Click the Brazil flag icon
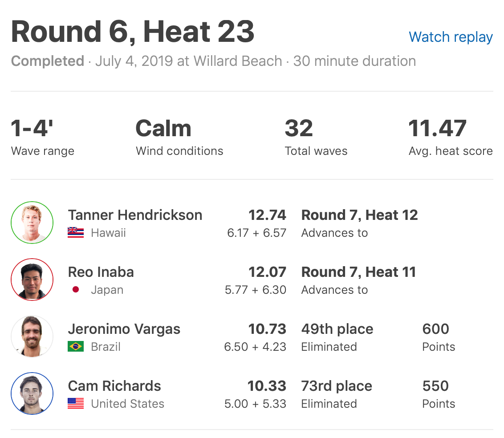Screen dimensions: 504x438 tap(76, 347)
